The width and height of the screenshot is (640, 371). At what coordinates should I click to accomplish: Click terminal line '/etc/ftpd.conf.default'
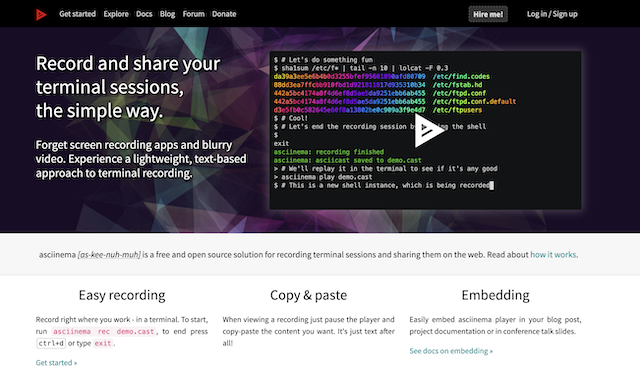pyautogui.click(x=474, y=101)
